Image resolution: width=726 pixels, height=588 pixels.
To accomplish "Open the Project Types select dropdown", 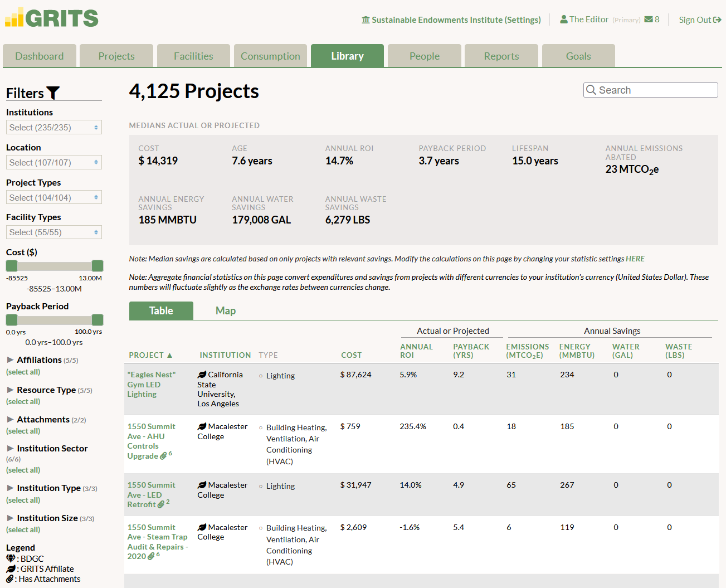I will point(54,197).
